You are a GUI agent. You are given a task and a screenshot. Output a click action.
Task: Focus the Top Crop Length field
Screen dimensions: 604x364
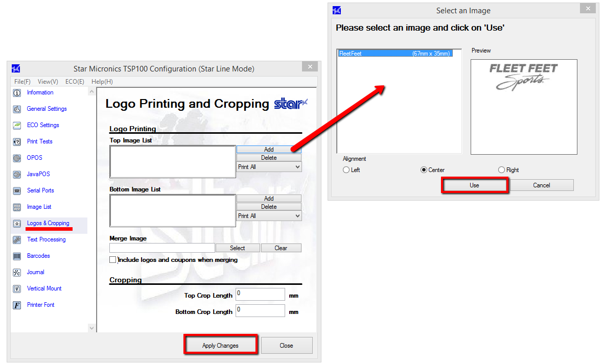[261, 295]
